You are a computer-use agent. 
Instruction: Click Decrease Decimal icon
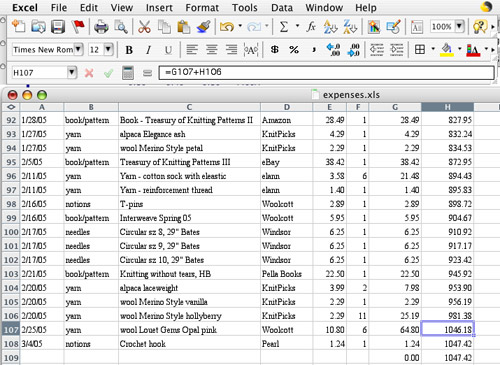pos(353,50)
